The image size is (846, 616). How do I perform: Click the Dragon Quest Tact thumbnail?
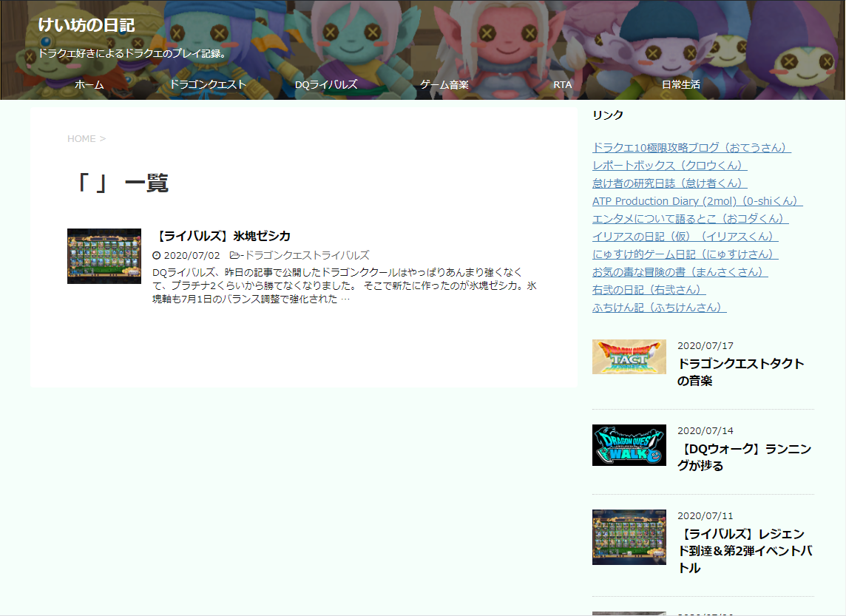(x=629, y=357)
